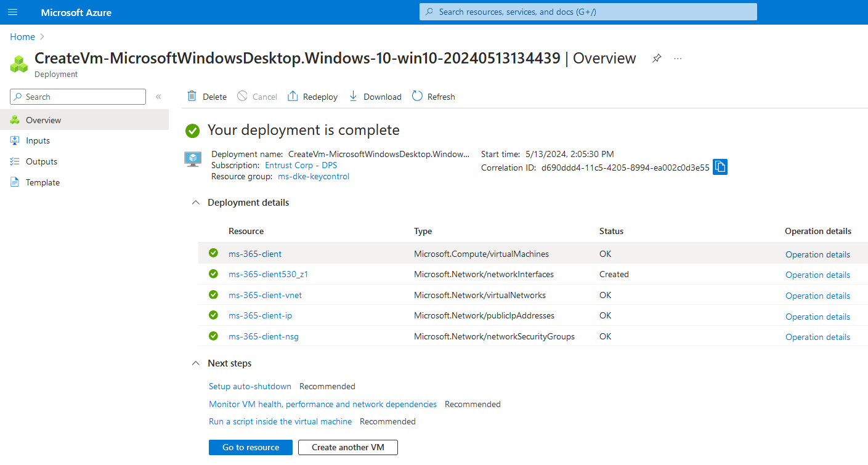The height and width of the screenshot is (465, 868).
Task: Collapse the Deployment details section
Action: (196, 203)
